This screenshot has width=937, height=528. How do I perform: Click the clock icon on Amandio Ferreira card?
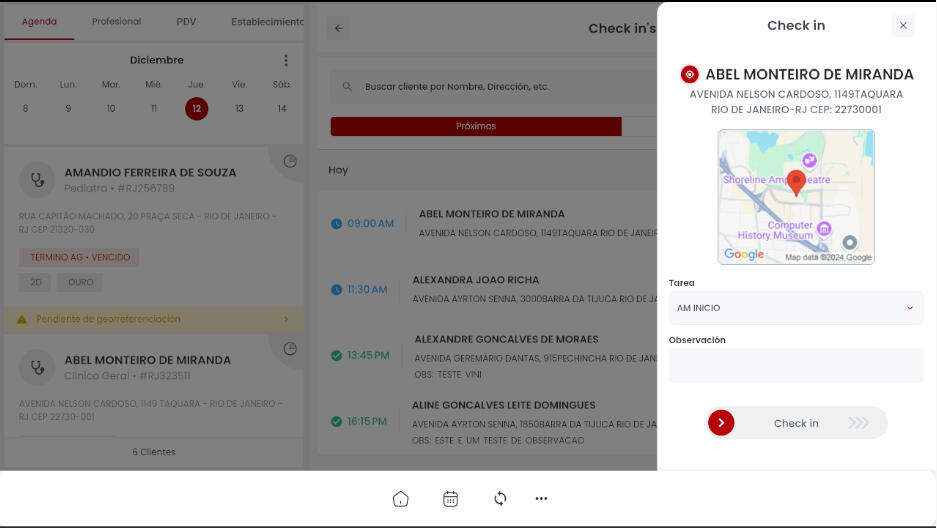tap(290, 161)
